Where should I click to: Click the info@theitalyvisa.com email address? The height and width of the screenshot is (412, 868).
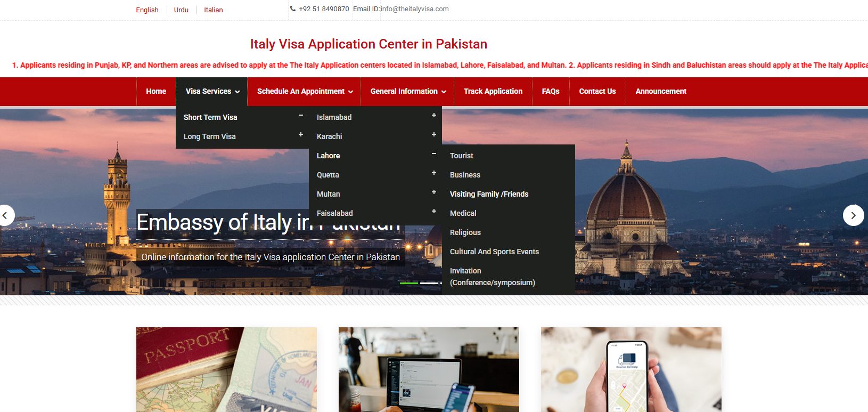[415, 9]
